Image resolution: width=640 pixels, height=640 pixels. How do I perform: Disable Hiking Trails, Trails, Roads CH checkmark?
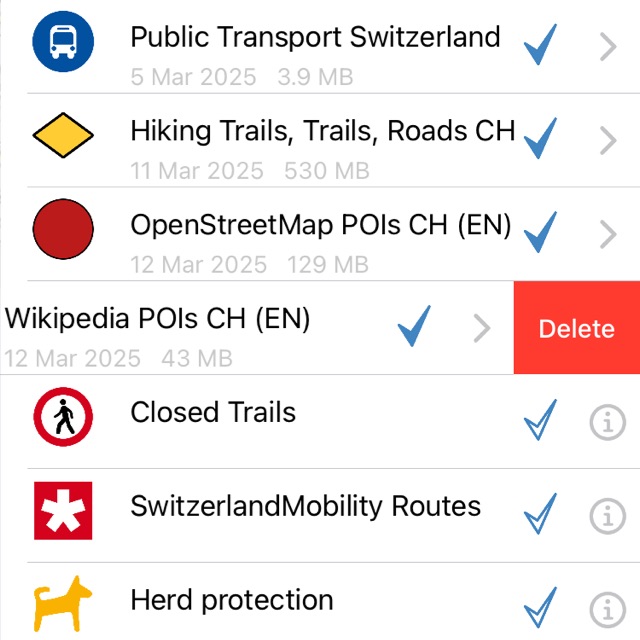pyautogui.click(x=540, y=138)
